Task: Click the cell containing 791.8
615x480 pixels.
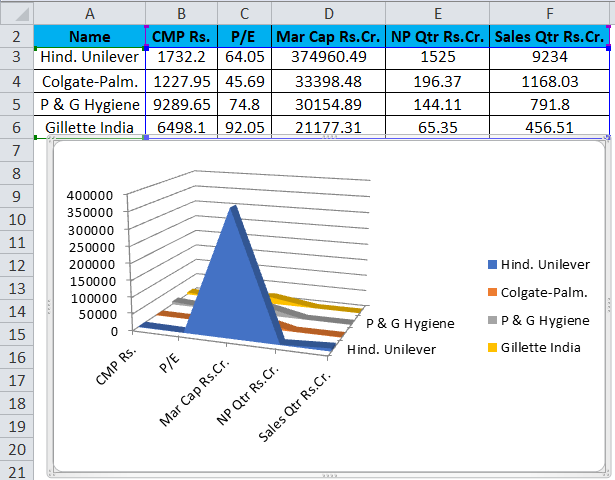Action: point(549,104)
